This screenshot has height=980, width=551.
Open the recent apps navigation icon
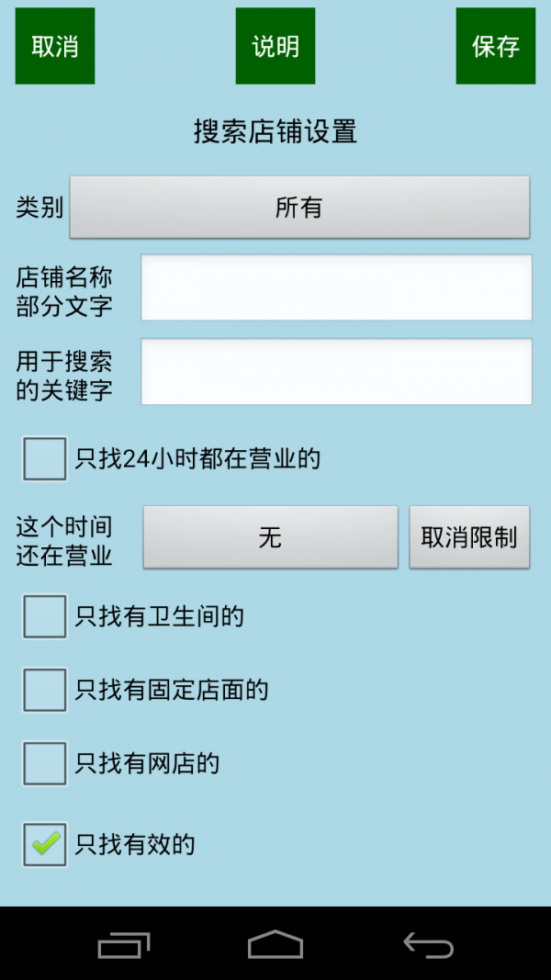[123, 944]
